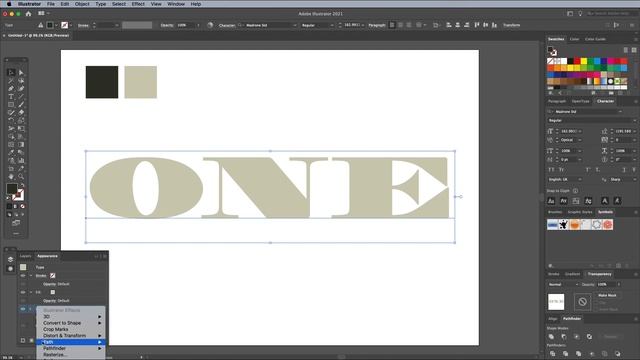Viewport: 640px width, 360px height.
Task: Select the orange bowl symbol
Action: 575,224
